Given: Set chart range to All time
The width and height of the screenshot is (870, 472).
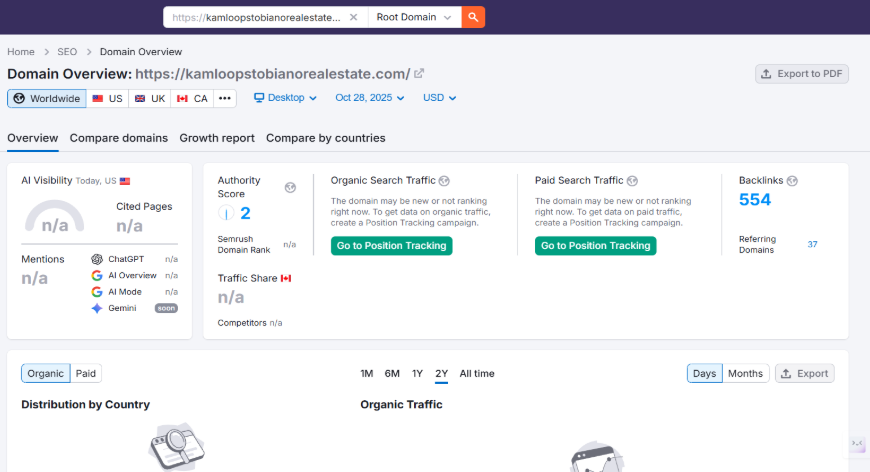Looking at the screenshot, I should pos(477,374).
